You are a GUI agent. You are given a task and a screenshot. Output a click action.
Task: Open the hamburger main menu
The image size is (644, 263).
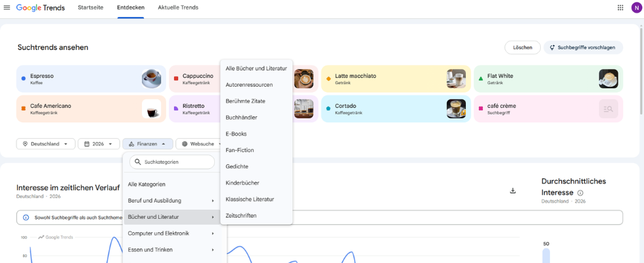7,7
